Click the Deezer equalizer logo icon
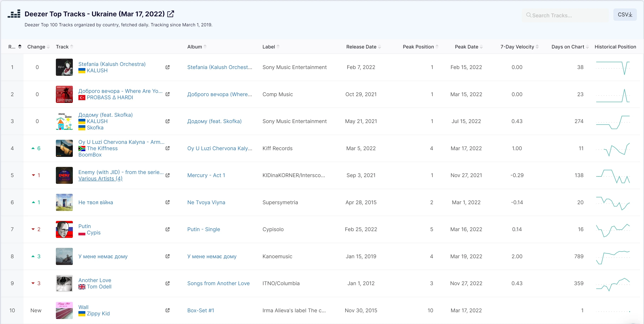 (14, 14)
